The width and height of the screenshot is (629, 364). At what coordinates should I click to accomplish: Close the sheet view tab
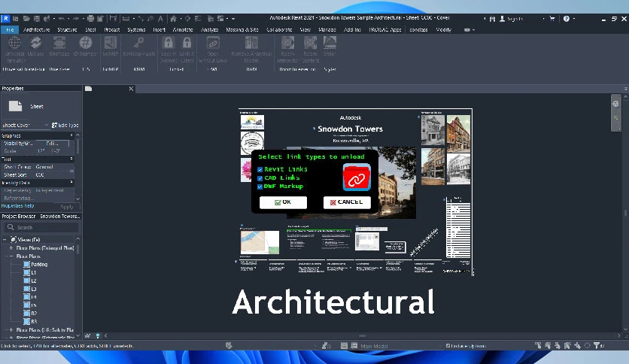pos(131,89)
